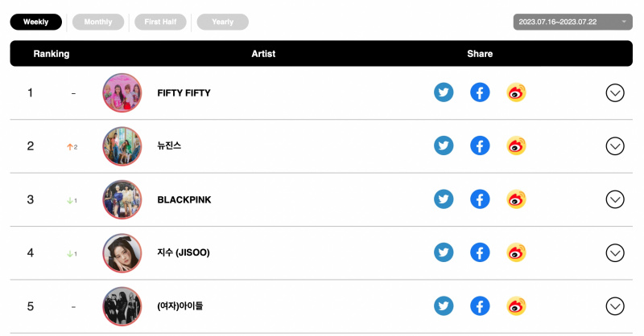This screenshot has width=644, height=336.
Task: Share BLACKPINK on Weibo
Action: coord(516,199)
